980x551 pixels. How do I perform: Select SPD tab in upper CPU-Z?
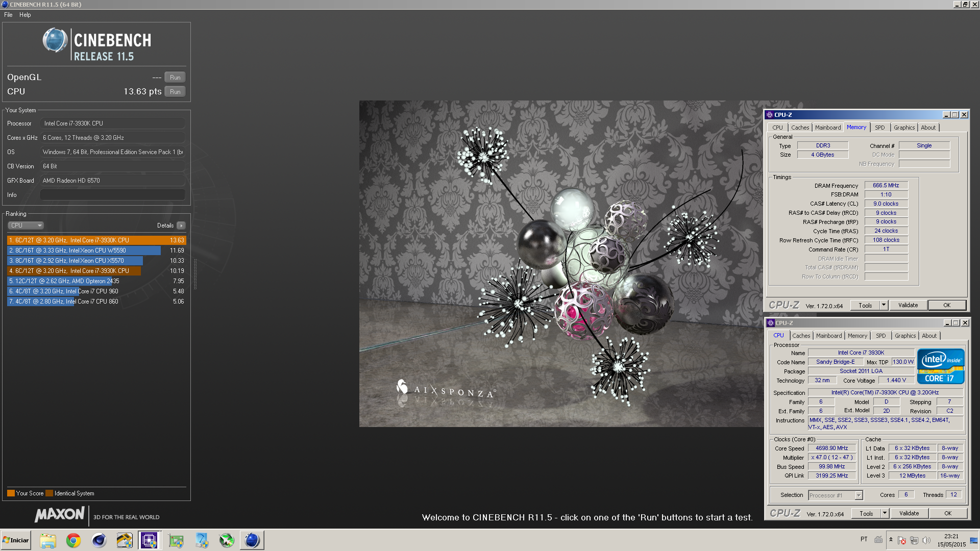[x=879, y=128]
